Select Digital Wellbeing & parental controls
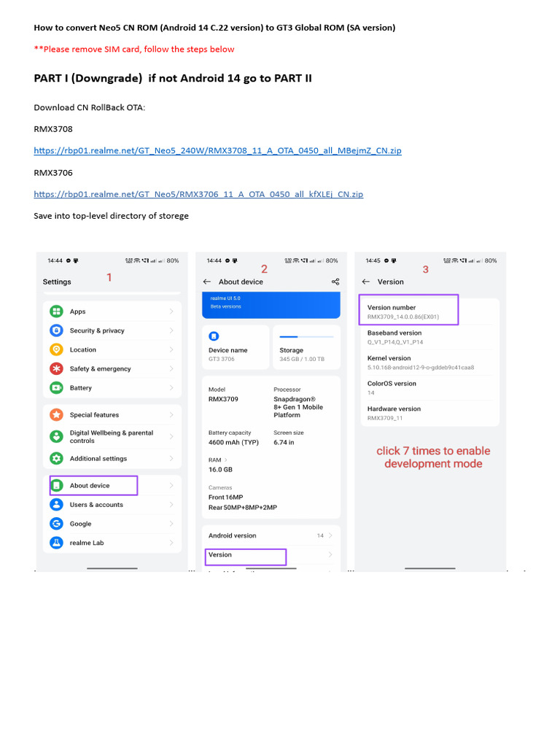560x747 pixels. click(112, 436)
